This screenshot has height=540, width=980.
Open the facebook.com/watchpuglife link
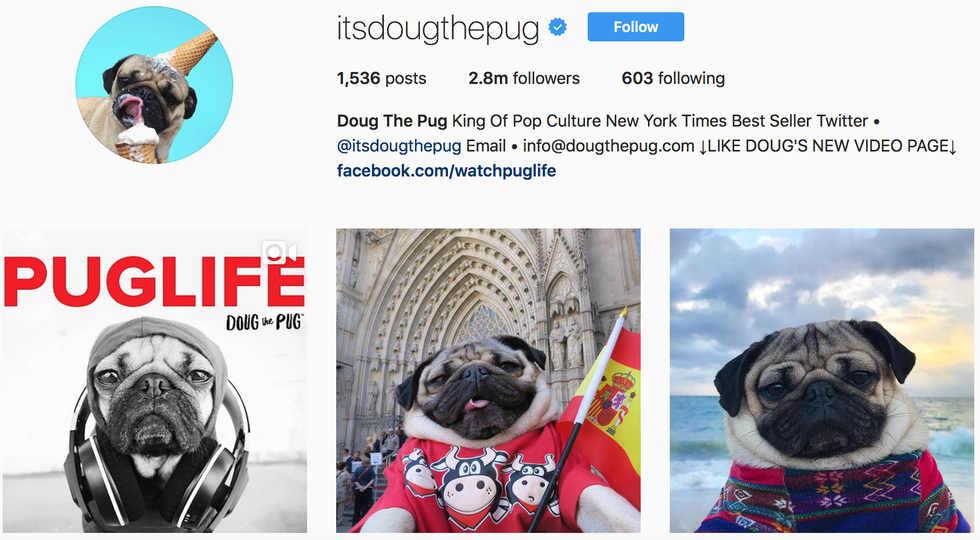pos(446,171)
